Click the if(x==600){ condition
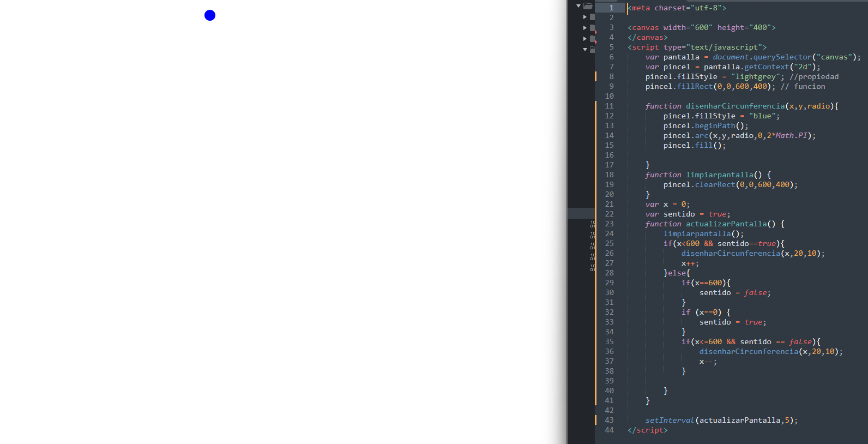Screen dimensions: 868x444 (706, 283)
